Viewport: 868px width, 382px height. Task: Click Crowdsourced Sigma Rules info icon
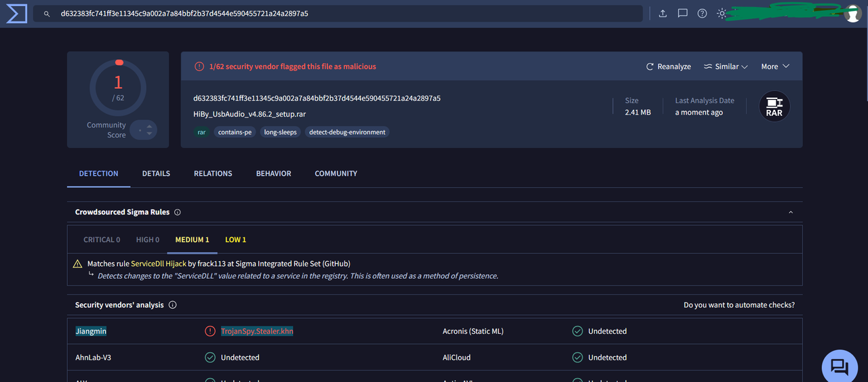point(178,212)
